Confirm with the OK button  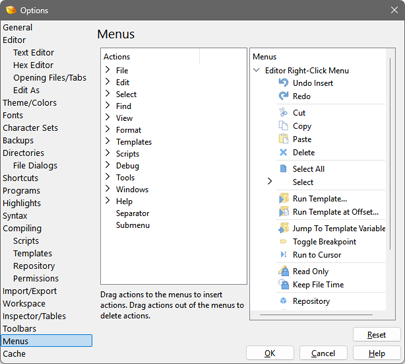[x=270, y=353]
